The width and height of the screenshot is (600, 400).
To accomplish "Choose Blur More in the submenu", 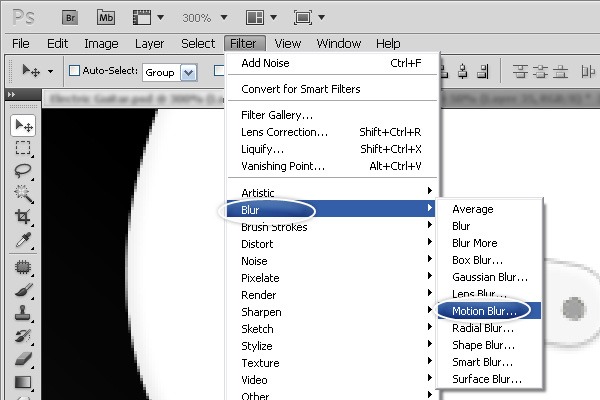I will coord(490,243).
